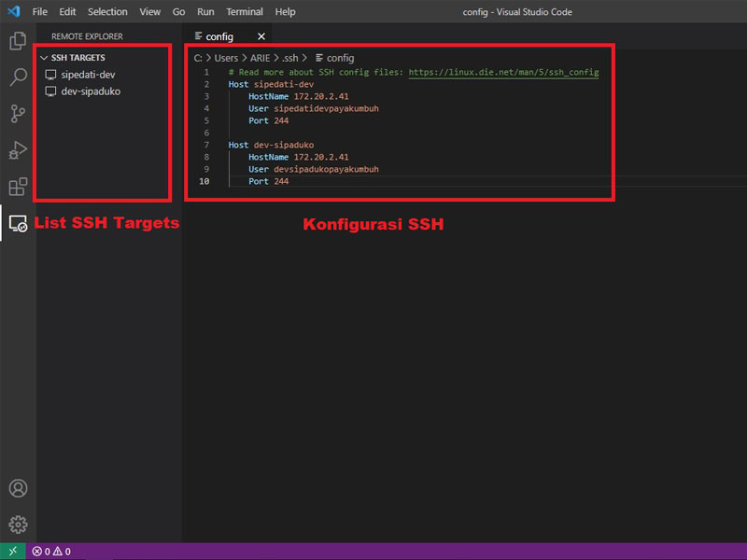Open the Go menu
The width and height of the screenshot is (747, 560).
tap(178, 12)
